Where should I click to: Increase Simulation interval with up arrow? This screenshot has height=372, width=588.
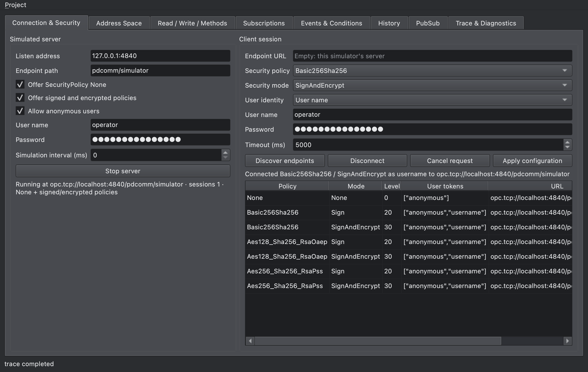[225, 152]
